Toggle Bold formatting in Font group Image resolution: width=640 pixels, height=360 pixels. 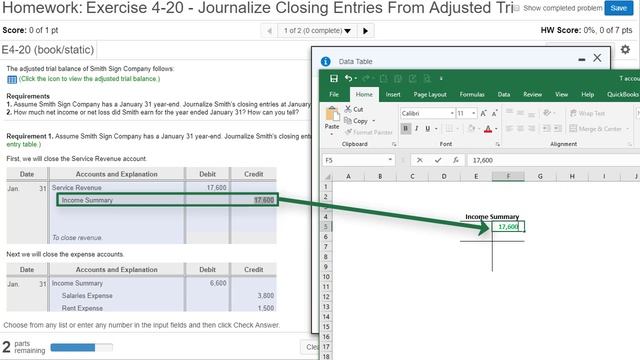(x=405, y=129)
